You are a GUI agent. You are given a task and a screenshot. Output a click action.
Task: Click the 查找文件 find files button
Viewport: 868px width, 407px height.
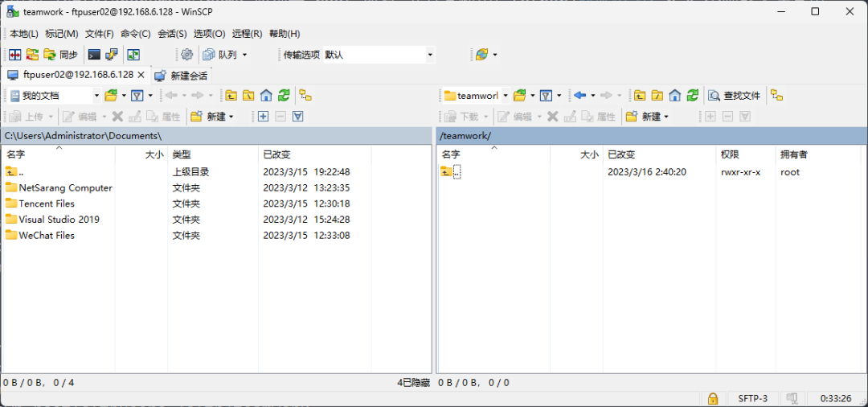pos(735,96)
